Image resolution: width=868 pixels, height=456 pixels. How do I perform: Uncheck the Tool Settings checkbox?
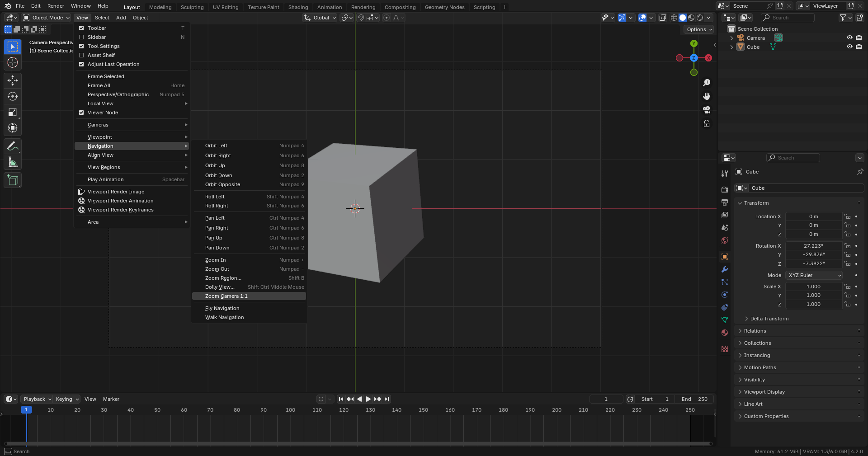point(81,46)
